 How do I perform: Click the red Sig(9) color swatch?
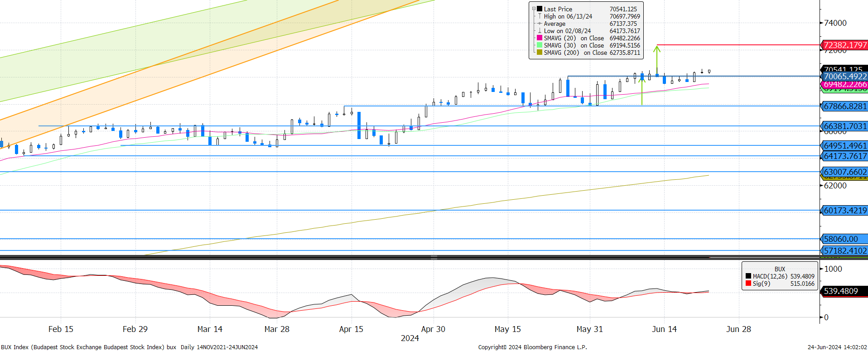pyautogui.click(x=748, y=284)
